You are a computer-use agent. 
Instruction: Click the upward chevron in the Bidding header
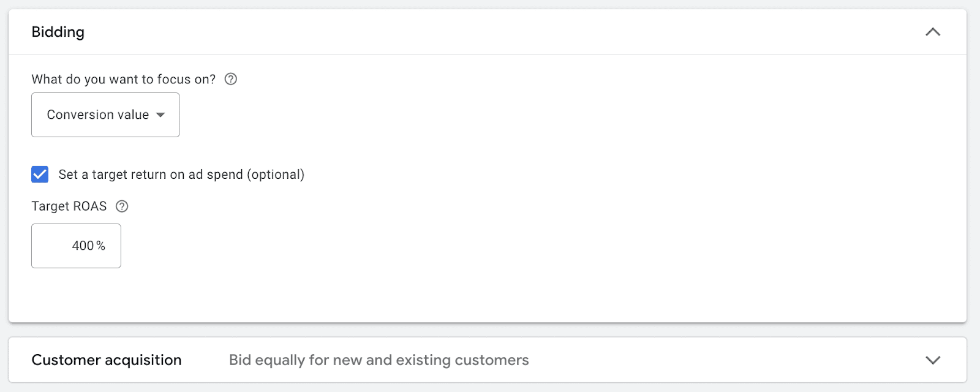tap(932, 32)
